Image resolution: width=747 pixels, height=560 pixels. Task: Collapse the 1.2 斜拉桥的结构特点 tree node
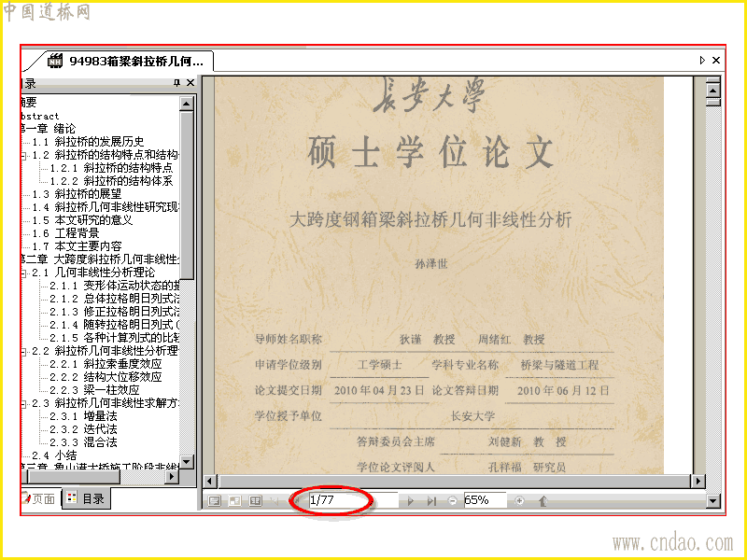coord(24,156)
